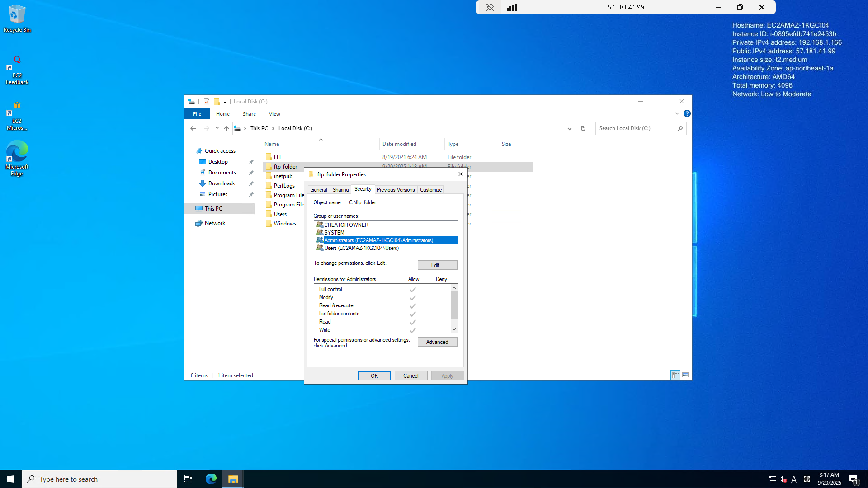Switch to the Sharing tab
This screenshot has width=868, height=488.
340,190
